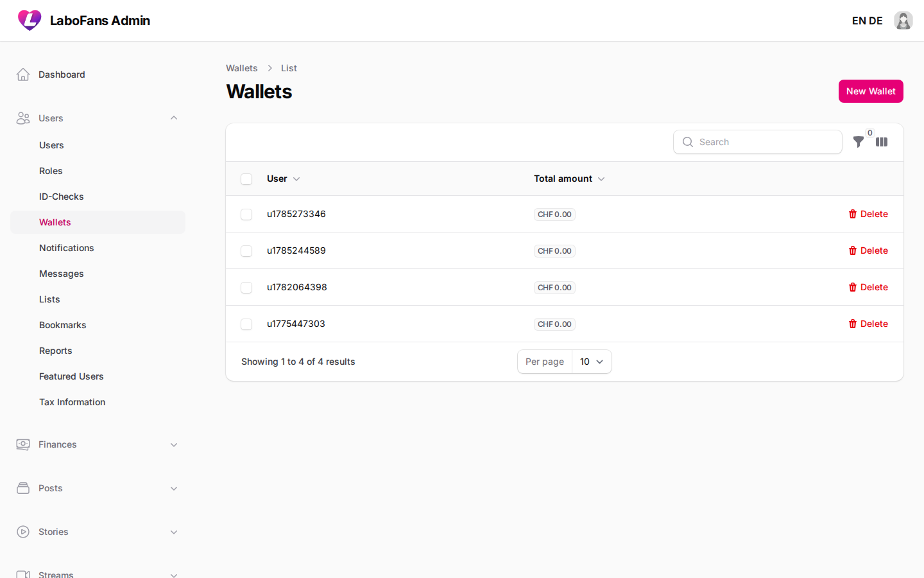
Task: Collapse the Users sidebar group
Action: (x=174, y=118)
